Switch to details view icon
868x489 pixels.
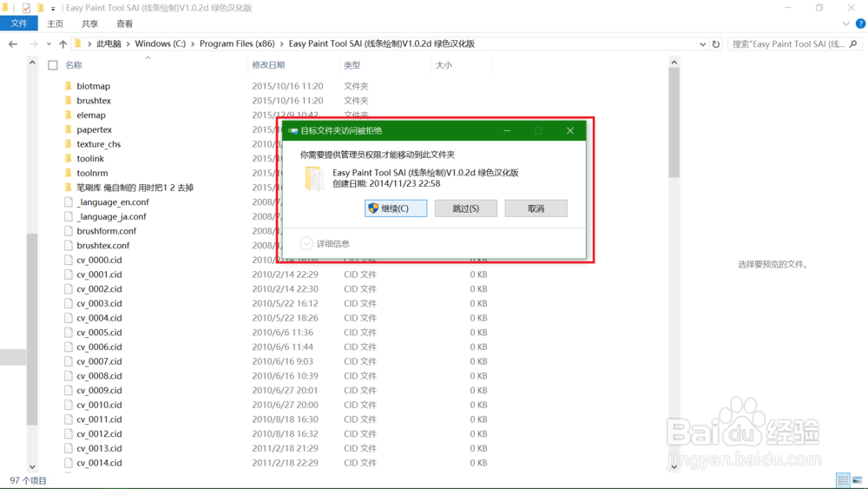[843, 480]
